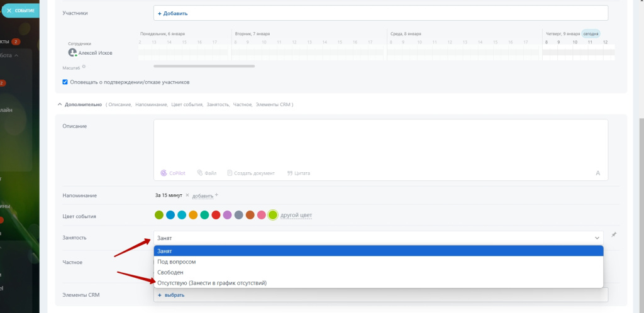Viewport: 644px width, 313px height.
Task: Click Алексей Исков's avatar icon
Action: click(72, 53)
